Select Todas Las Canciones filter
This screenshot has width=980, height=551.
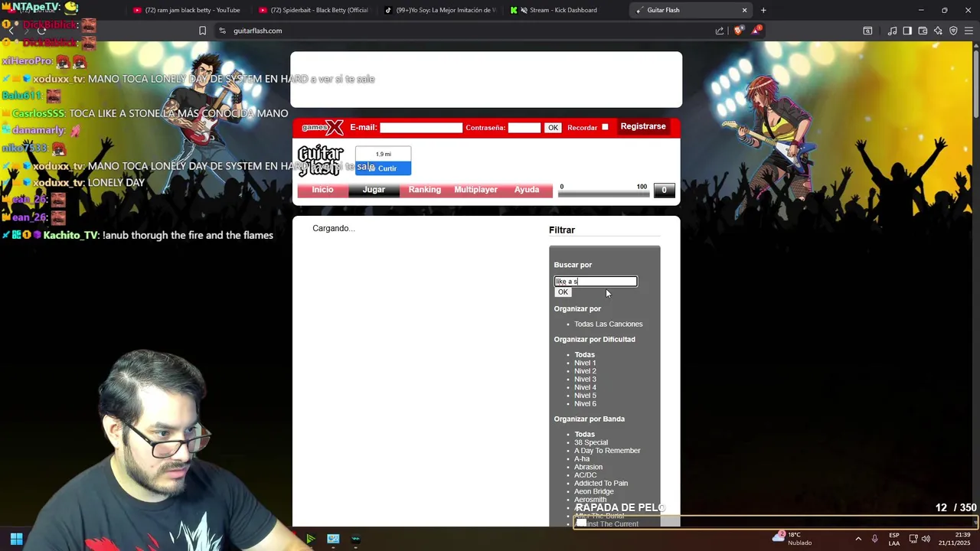609,324
